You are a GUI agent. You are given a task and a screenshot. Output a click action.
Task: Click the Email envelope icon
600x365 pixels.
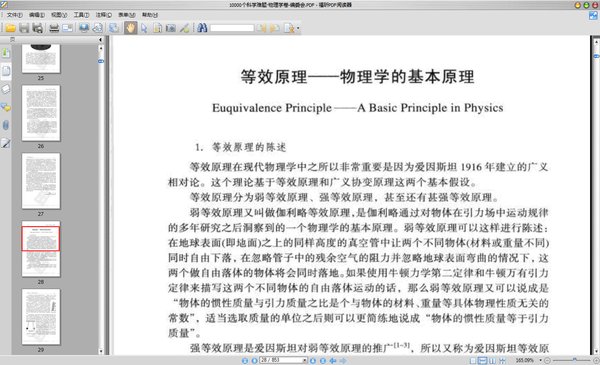coord(67,28)
